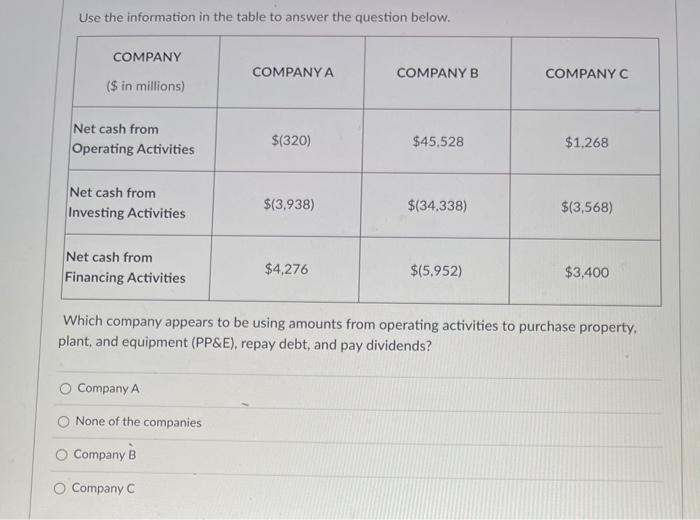Click the COMPANY C column header
The image size is (700, 520).
(587, 74)
